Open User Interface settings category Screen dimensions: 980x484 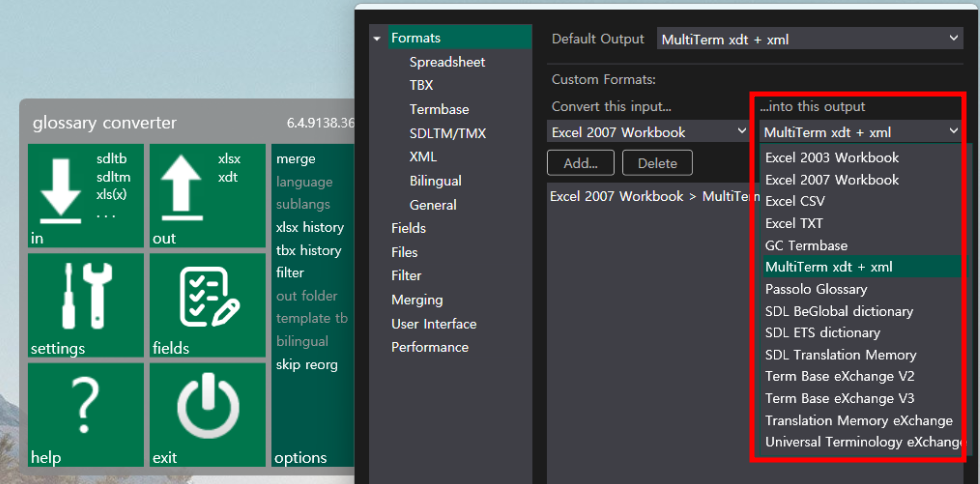(434, 324)
